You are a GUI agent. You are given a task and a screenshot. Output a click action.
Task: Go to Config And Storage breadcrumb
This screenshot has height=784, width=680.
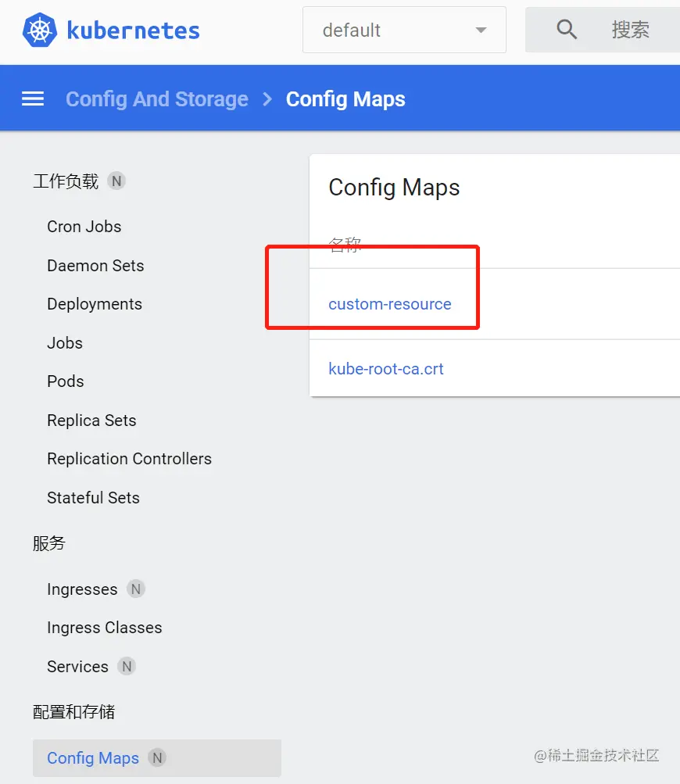pos(157,99)
